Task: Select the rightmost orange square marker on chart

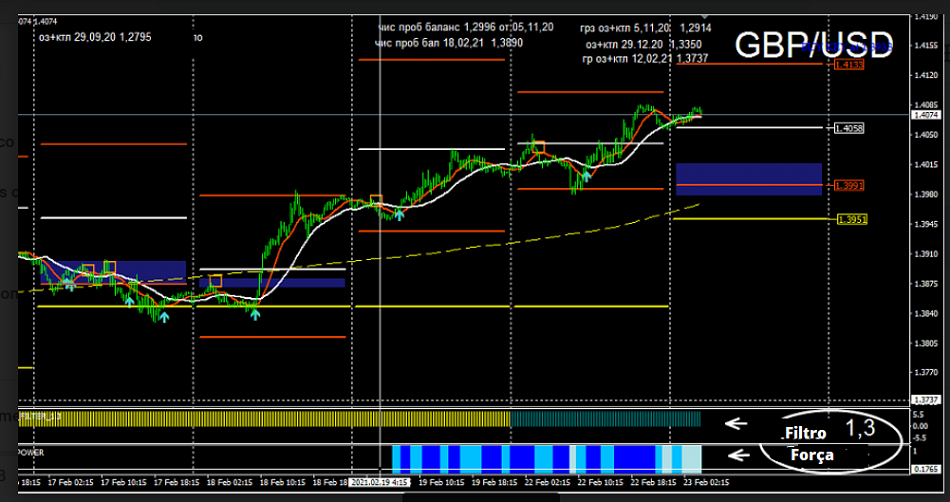Action: pos(539,149)
